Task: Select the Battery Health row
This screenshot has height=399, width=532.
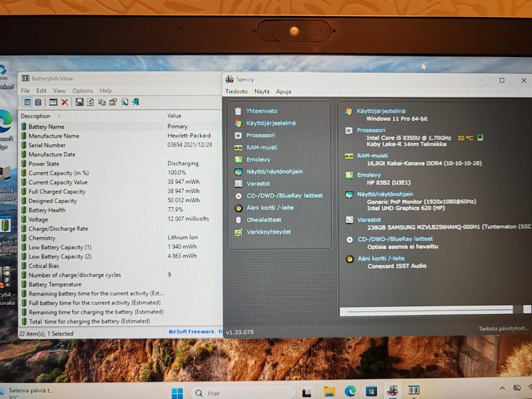Action: (120, 210)
